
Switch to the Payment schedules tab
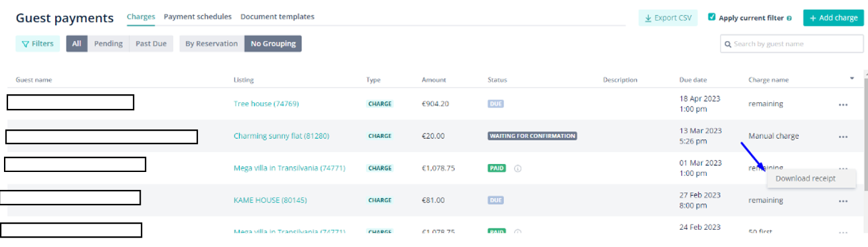pyautogui.click(x=198, y=17)
